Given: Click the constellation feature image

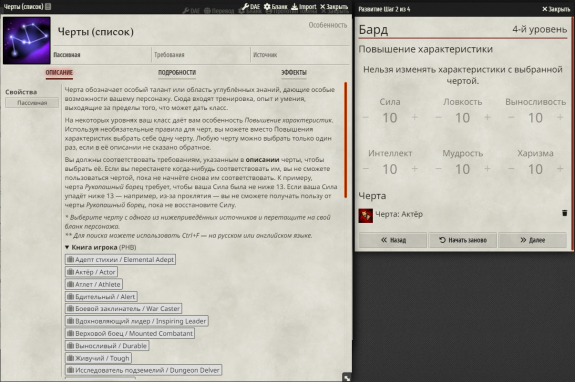Looking at the screenshot, I should coord(26,40).
